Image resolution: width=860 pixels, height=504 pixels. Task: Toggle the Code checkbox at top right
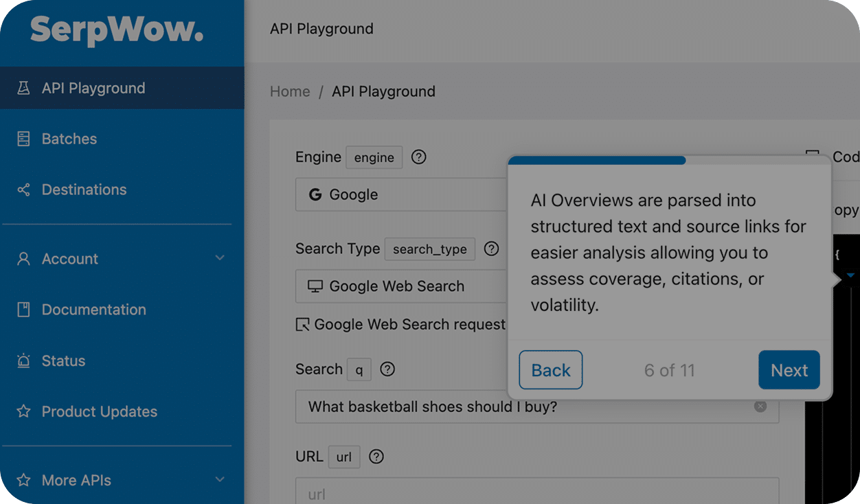coord(813,157)
